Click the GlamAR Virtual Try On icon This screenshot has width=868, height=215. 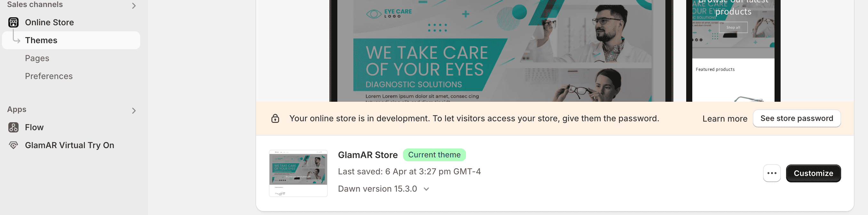pos(13,145)
